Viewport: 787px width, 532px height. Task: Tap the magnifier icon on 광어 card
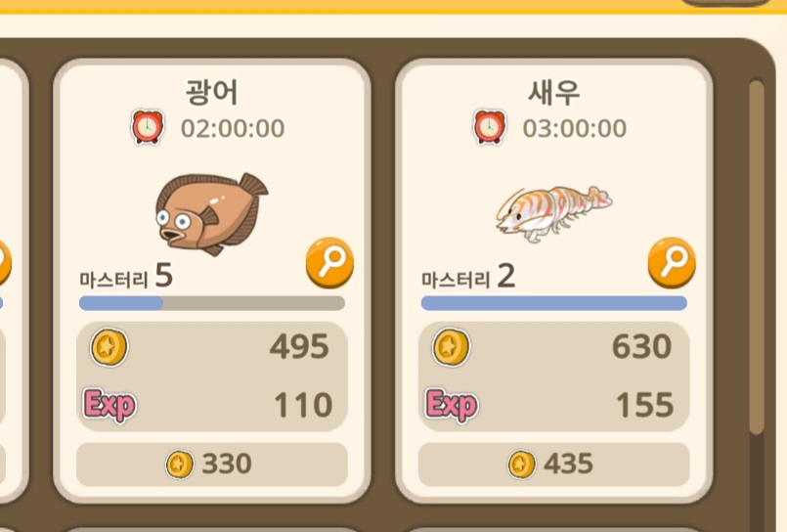[x=329, y=263]
